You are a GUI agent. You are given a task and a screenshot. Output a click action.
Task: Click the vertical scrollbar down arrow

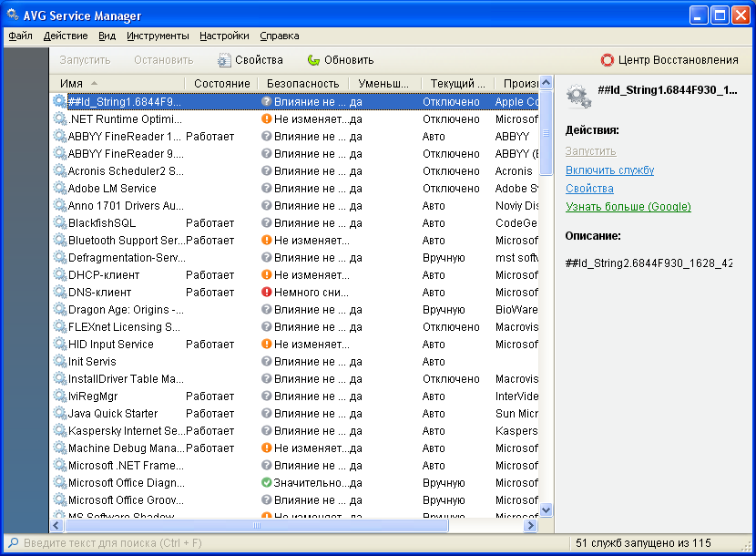(547, 510)
